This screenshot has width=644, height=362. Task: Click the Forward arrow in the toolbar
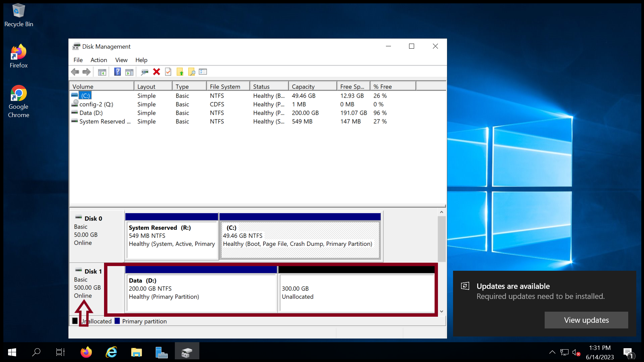pos(87,72)
